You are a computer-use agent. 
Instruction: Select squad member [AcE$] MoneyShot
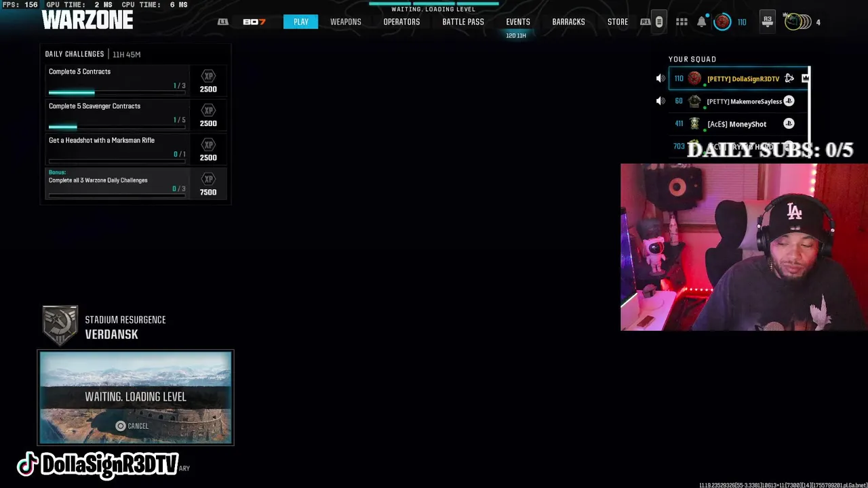pyautogui.click(x=739, y=124)
